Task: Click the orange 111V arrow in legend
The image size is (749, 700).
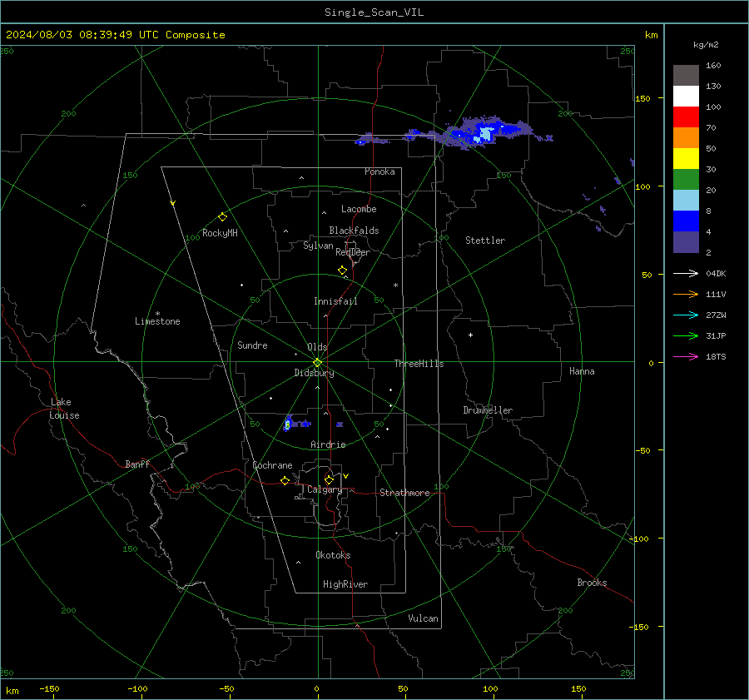Action: [x=686, y=295]
